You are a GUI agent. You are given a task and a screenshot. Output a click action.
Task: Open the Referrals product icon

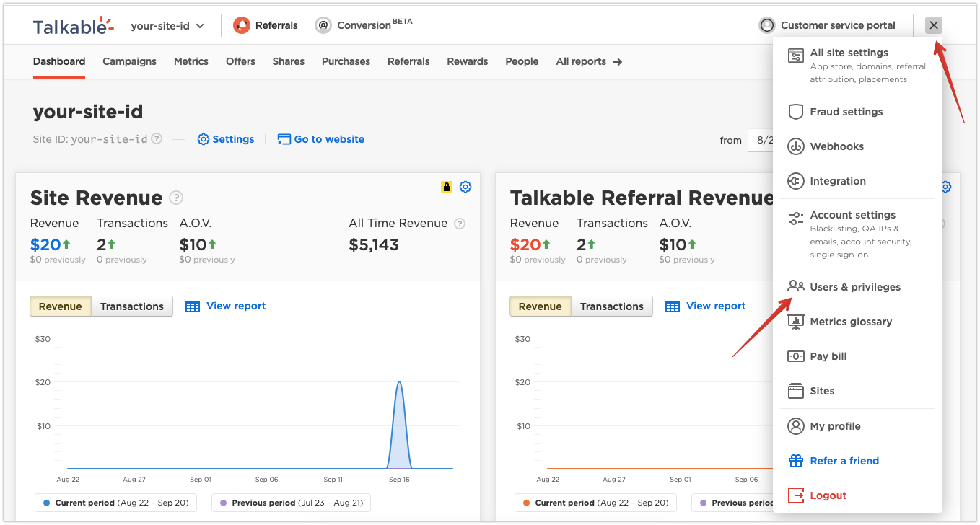242,25
